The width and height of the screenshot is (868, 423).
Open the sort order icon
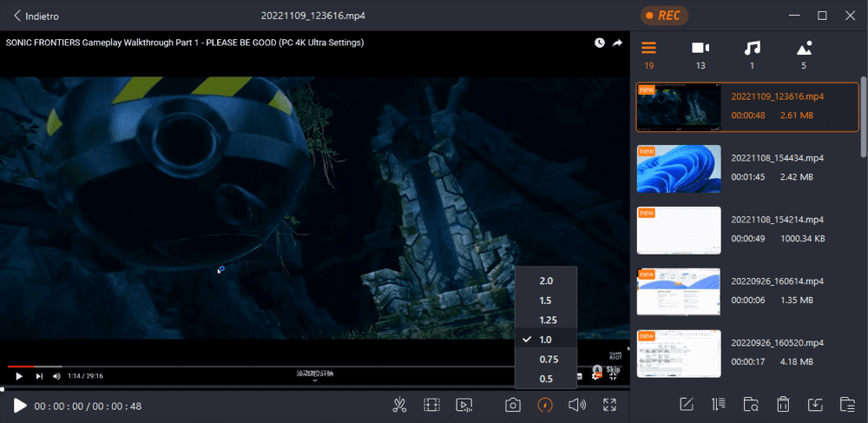pyautogui.click(x=719, y=405)
